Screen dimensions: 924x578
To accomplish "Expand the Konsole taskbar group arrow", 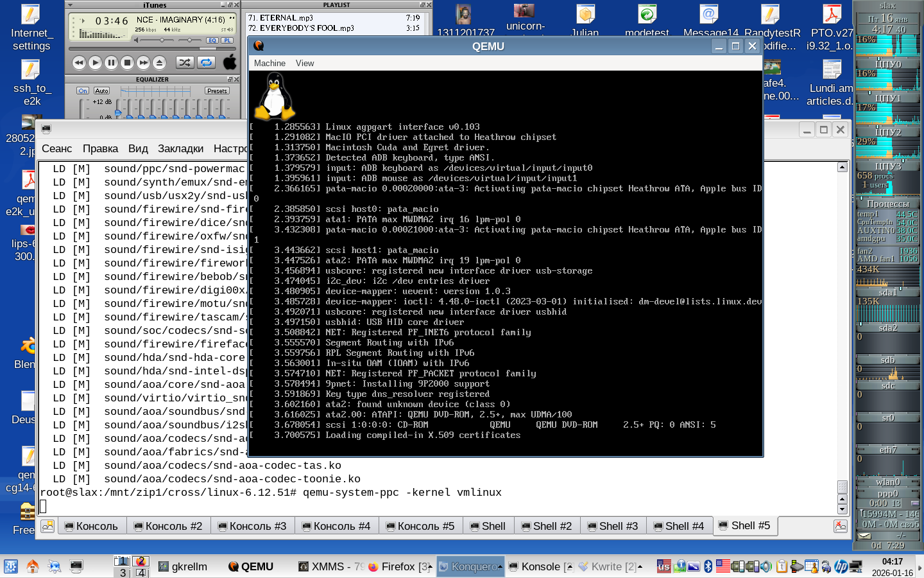I will 570,566.
